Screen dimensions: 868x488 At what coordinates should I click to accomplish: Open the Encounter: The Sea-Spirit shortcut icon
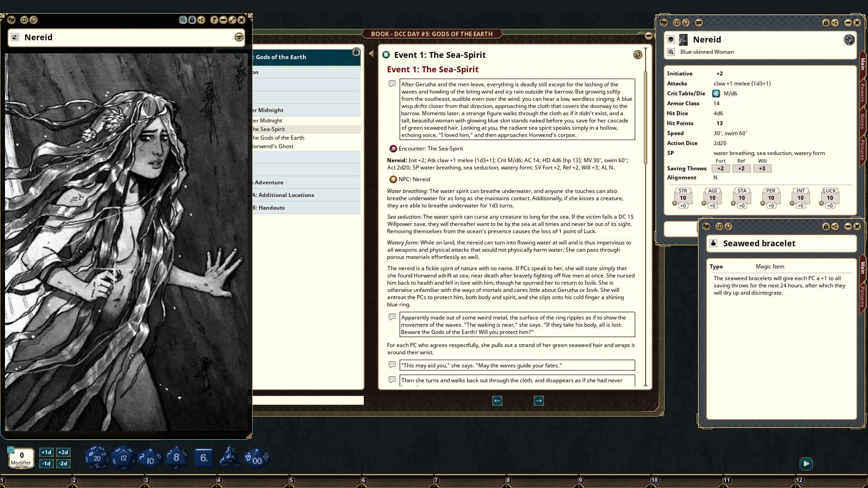392,148
